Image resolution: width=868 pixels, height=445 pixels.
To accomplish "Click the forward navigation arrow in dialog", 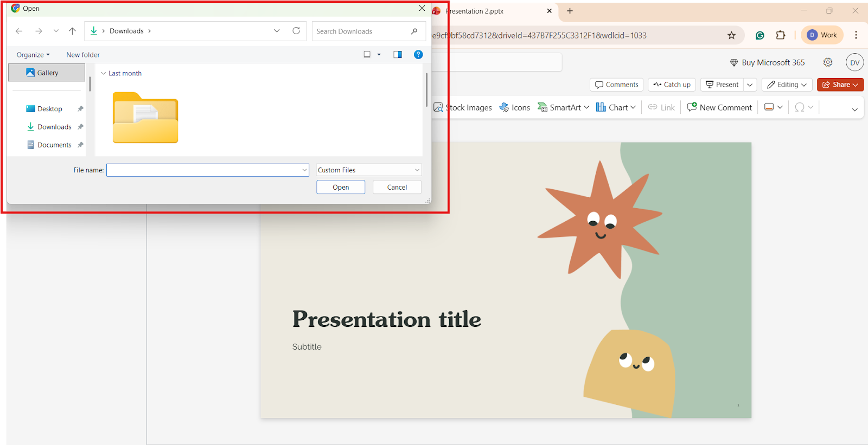I will coord(39,31).
